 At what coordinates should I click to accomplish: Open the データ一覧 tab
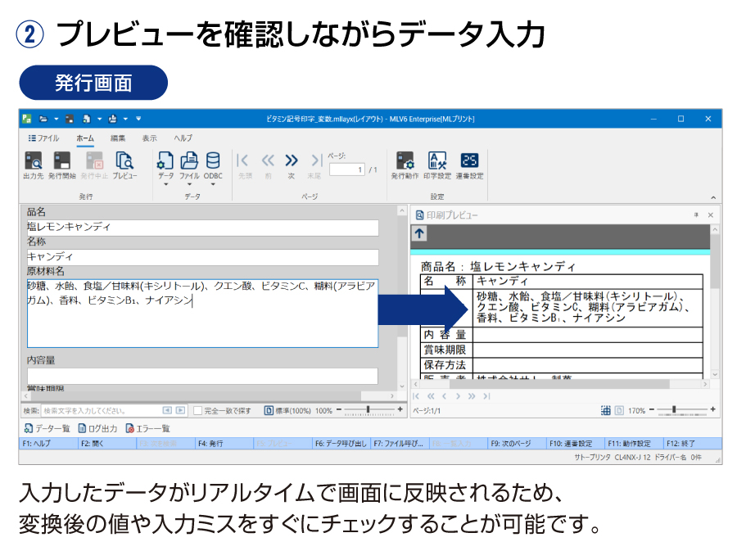tap(47, 428)
